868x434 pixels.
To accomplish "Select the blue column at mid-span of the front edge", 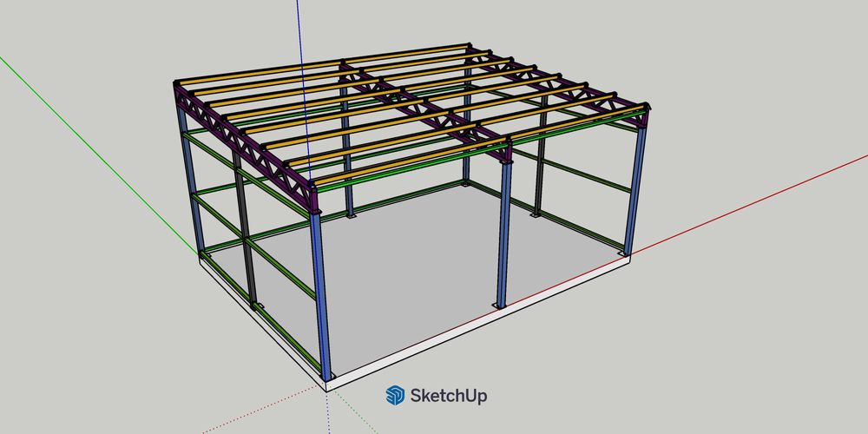I will pos(503,234).
